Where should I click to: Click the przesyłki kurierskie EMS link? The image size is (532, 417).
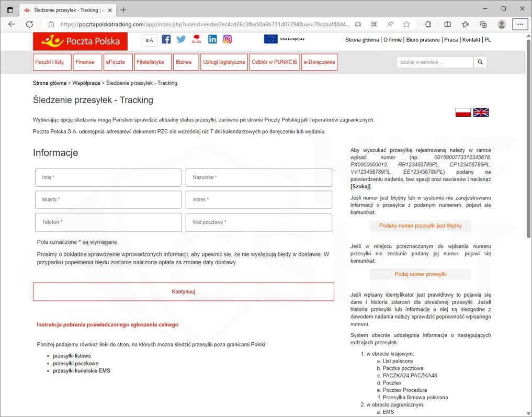(82, 371)
